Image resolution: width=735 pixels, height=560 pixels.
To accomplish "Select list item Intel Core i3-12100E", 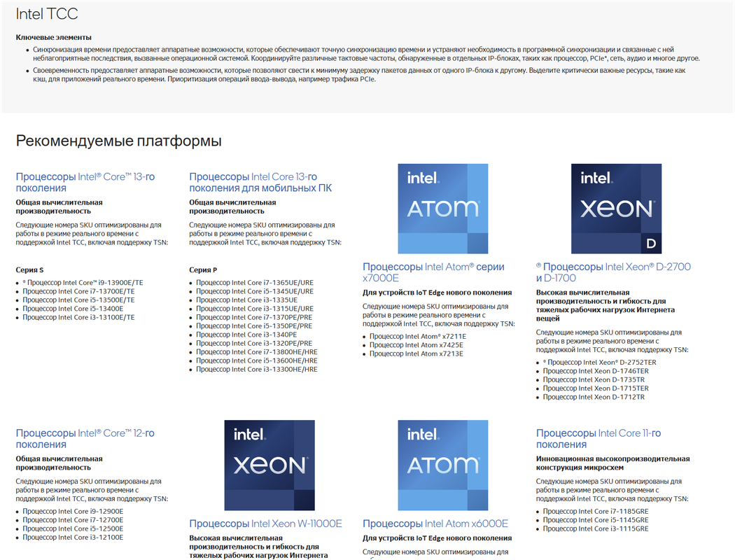I will click(x=73, y=537).
